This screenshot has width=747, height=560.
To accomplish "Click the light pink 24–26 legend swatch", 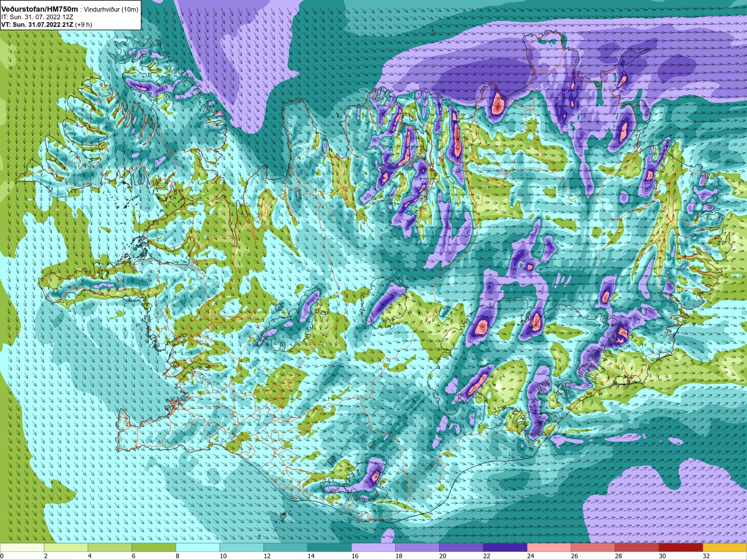I will click(549, 548).
